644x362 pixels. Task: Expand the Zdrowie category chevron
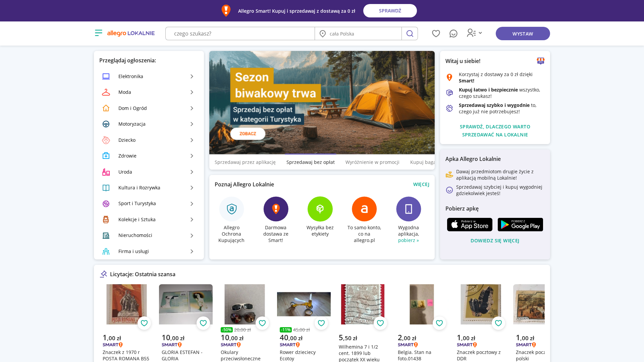pos(192,156)
